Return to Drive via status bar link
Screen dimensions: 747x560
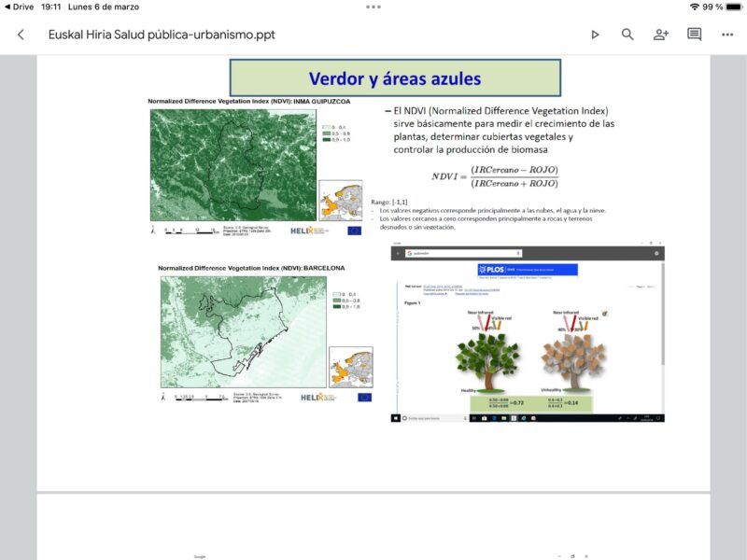[17, 7]
